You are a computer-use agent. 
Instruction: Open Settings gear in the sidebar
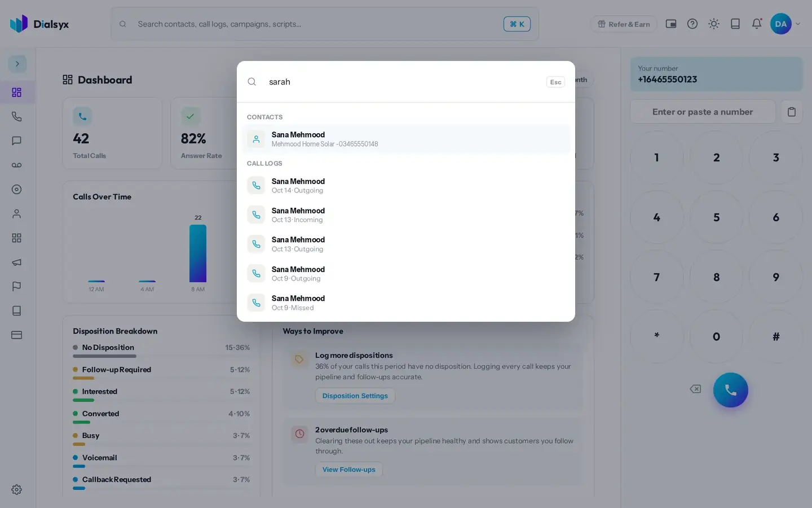tap(17, 489)
